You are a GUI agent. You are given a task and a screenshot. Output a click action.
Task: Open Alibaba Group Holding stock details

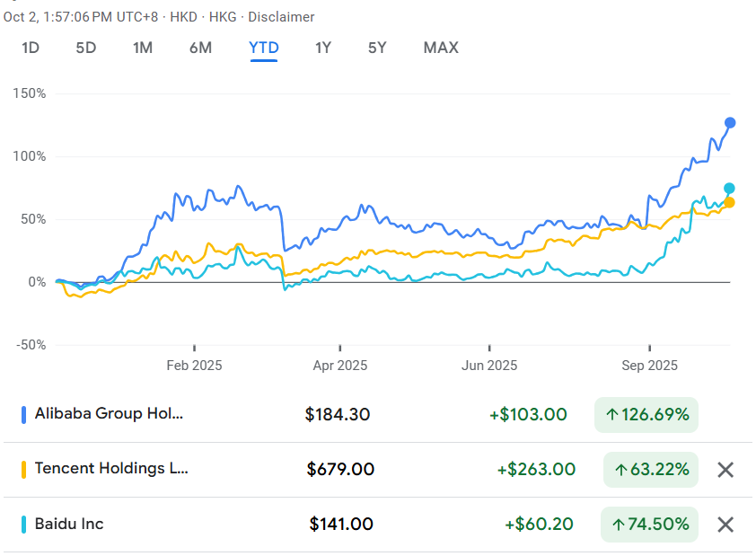coord(108,414)
